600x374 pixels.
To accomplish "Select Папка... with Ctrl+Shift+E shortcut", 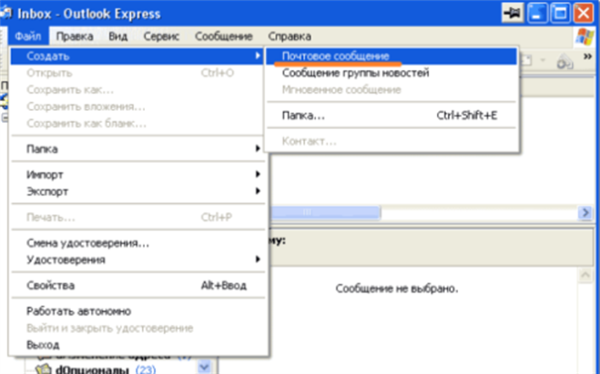I will pyautogui.click(x=391, y=115).
